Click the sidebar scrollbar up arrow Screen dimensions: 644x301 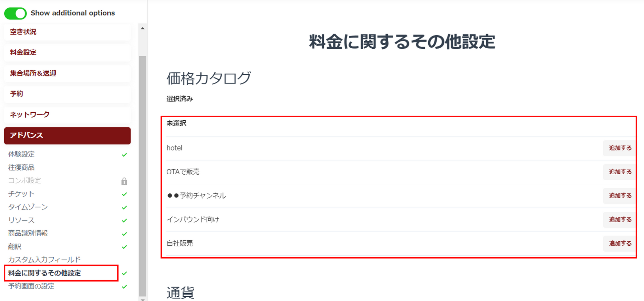[x=143, y=28]
